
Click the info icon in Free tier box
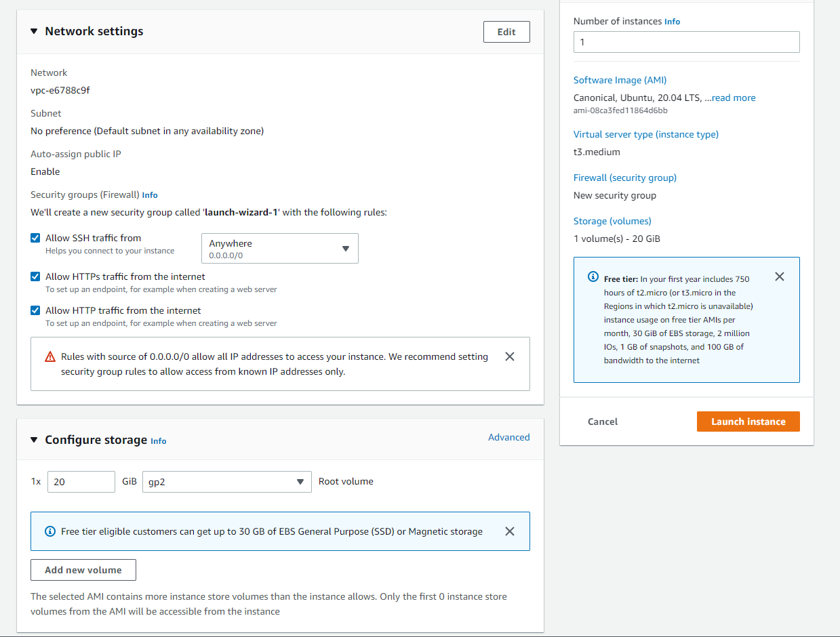[593, 277]
